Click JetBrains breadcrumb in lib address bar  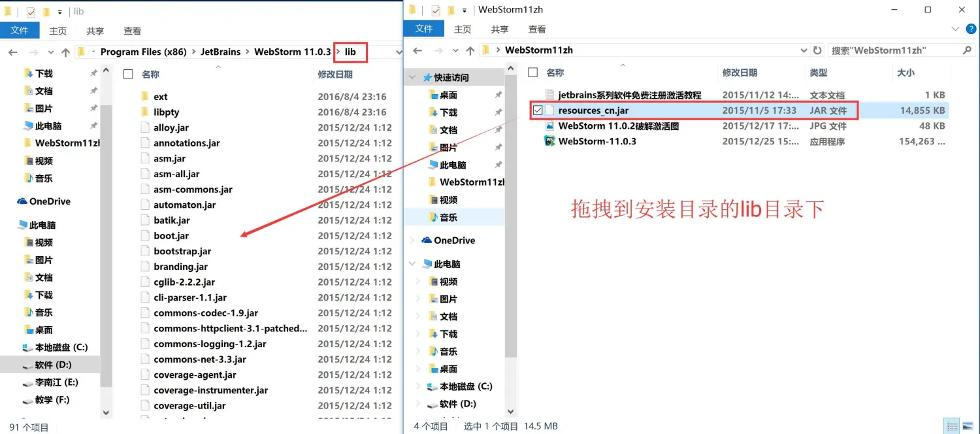[x=221, y=52]
